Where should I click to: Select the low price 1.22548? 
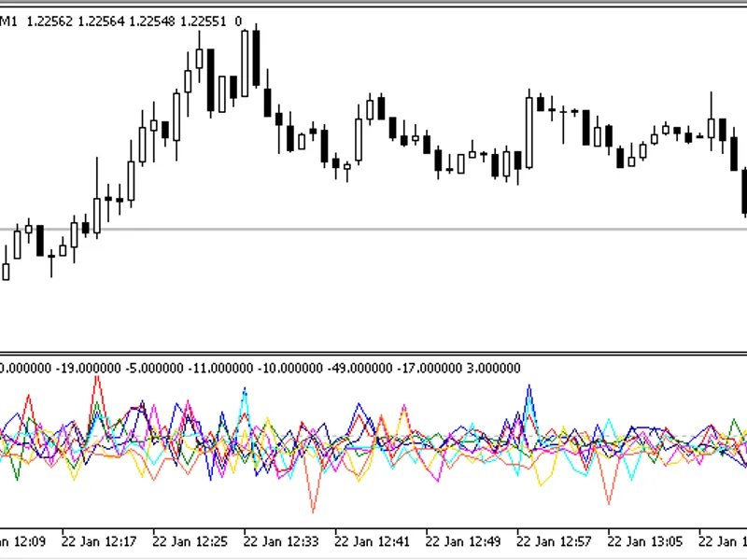[x=152, y=21]
